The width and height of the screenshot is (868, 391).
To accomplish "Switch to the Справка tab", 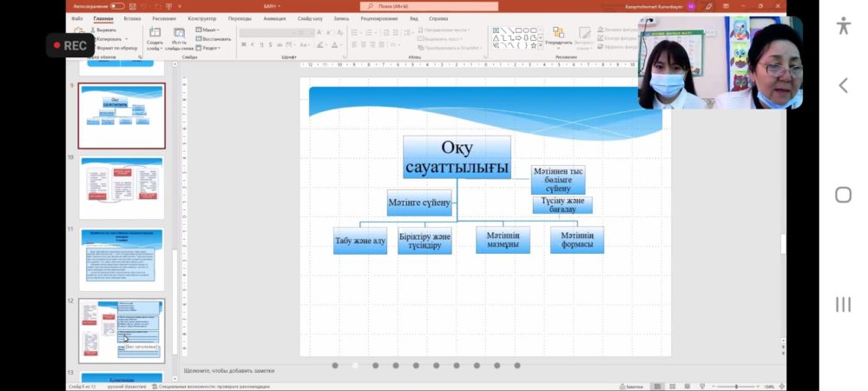I will pos(438,18).
